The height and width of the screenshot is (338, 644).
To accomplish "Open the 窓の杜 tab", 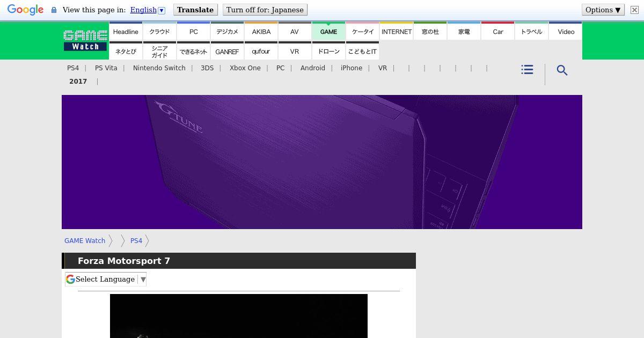I will pyautogui.click(x=430, y=31).
